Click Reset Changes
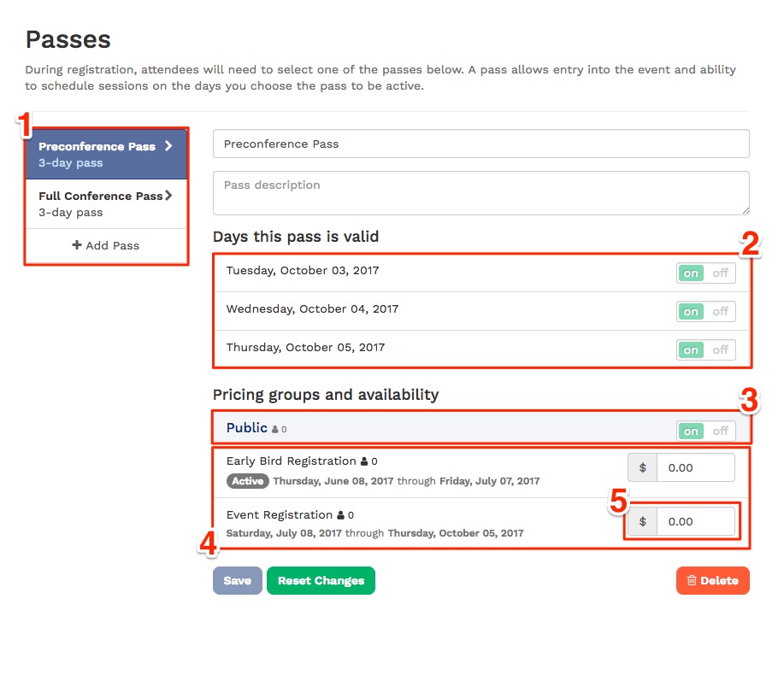The width and height of the screenshot is (784, 681). click(321, 580)
